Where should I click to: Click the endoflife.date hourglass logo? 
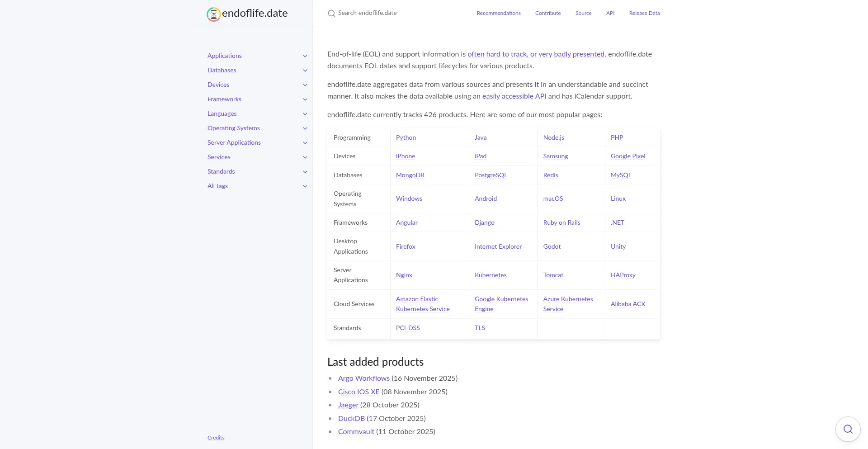(x=214, y=14)
